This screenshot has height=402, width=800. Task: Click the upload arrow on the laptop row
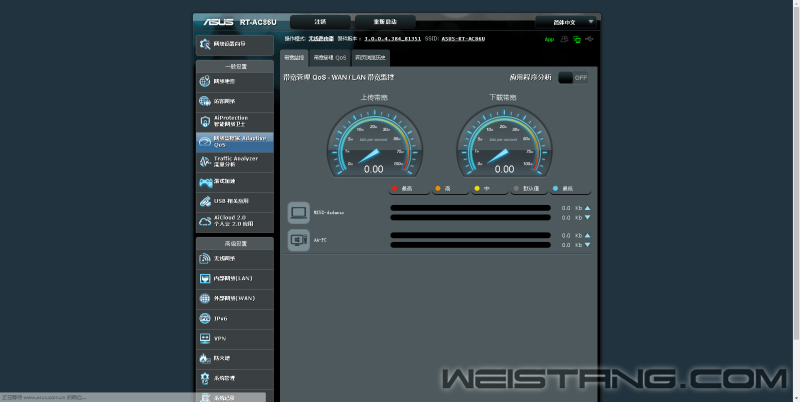pos(587,208)
